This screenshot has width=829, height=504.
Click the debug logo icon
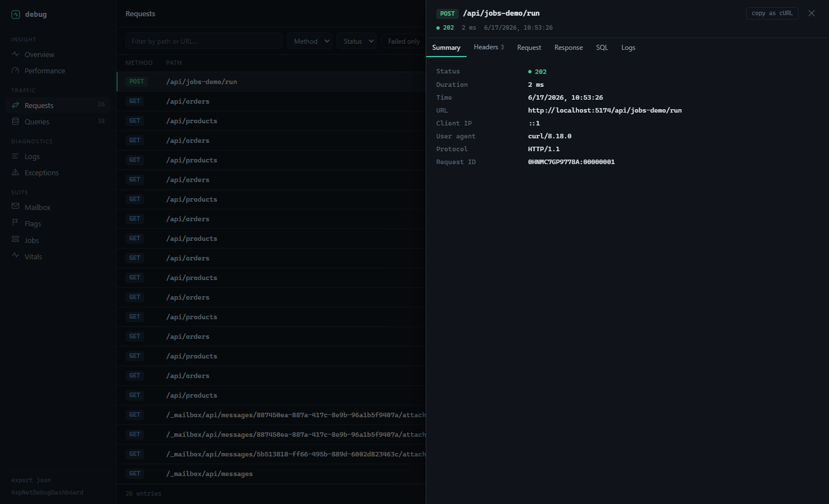[x=16, y=15]
